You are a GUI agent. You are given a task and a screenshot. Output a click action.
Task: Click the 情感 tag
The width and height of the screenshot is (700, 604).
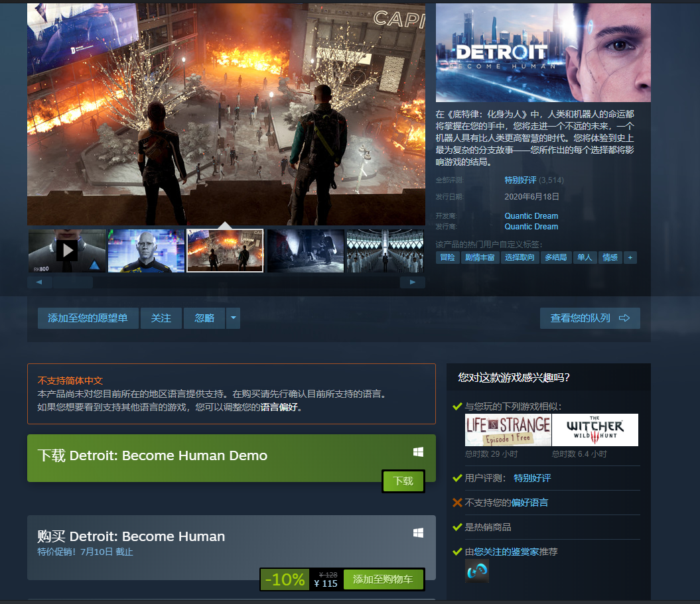pyautogui.click(x=610, y=257)
